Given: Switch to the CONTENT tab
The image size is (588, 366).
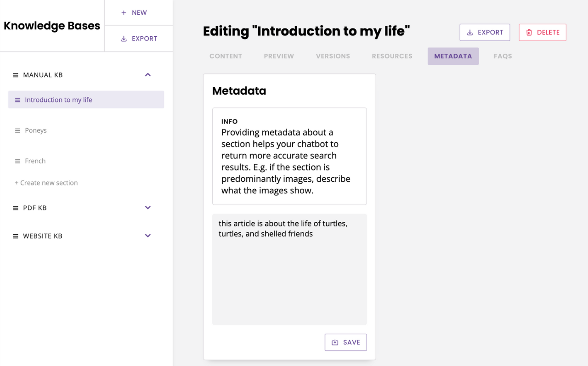Looking at the screenshot, I should [x=226, y=56].
